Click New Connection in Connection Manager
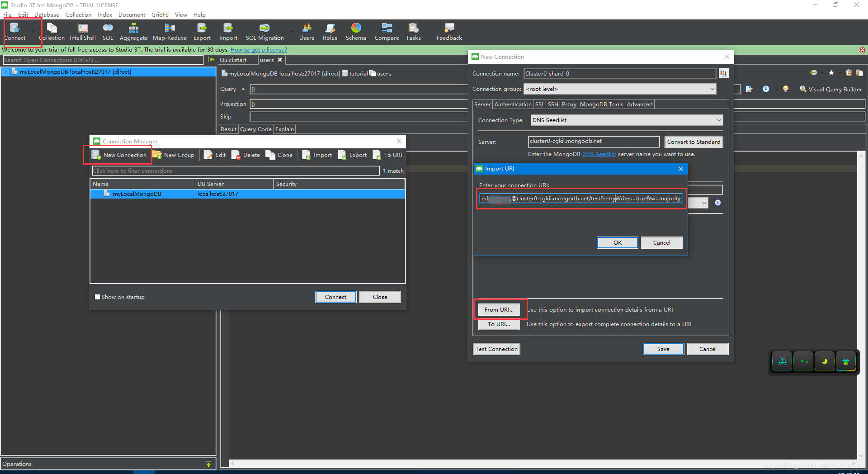868x474 pixels. pos(119,155)
